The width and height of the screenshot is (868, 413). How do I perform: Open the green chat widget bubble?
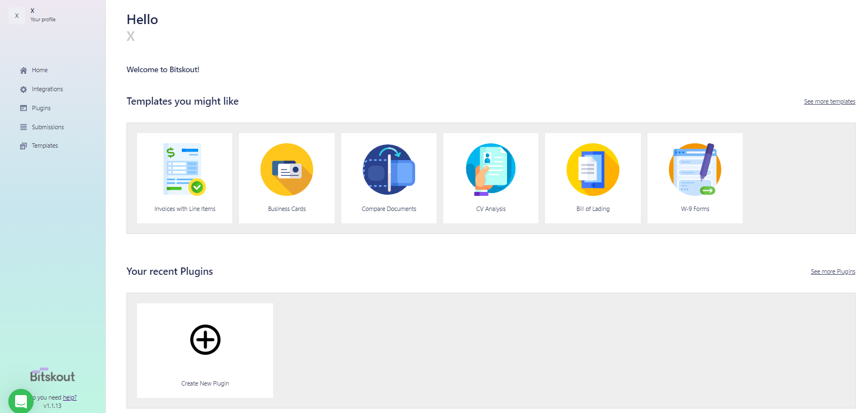[21, 401]
